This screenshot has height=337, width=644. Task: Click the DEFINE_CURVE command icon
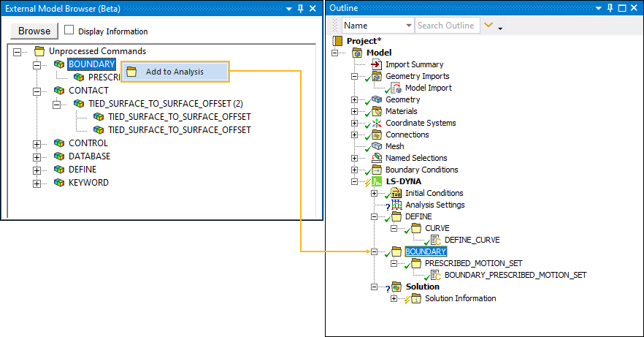[x=436, y=240]
